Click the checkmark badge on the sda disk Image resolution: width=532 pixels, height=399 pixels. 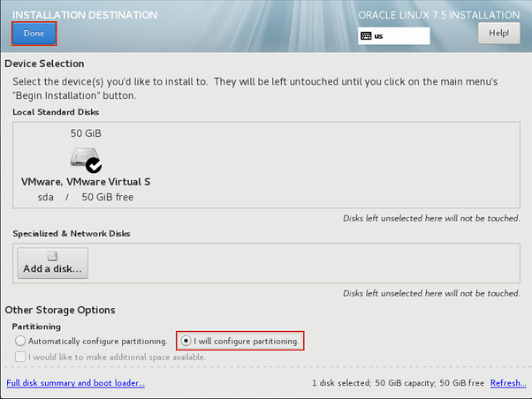[x=94, y=165]
